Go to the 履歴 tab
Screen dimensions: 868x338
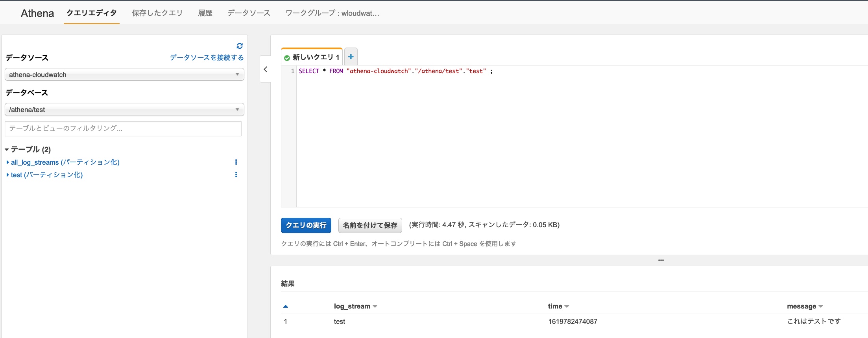pos(205,13)
